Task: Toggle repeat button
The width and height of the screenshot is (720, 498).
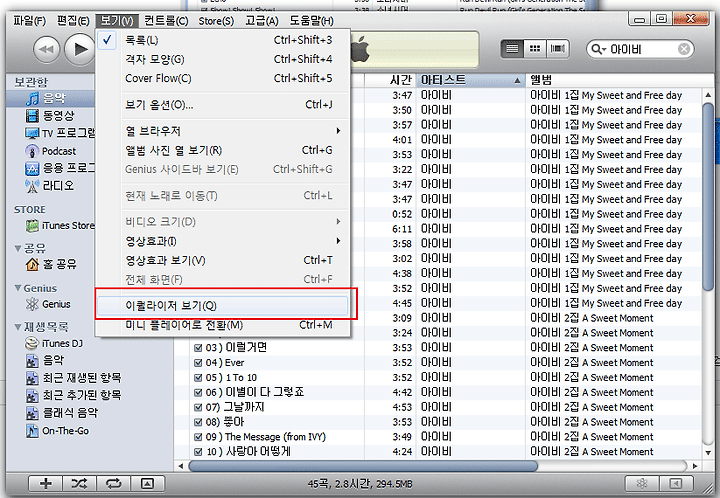Action: 113,483
